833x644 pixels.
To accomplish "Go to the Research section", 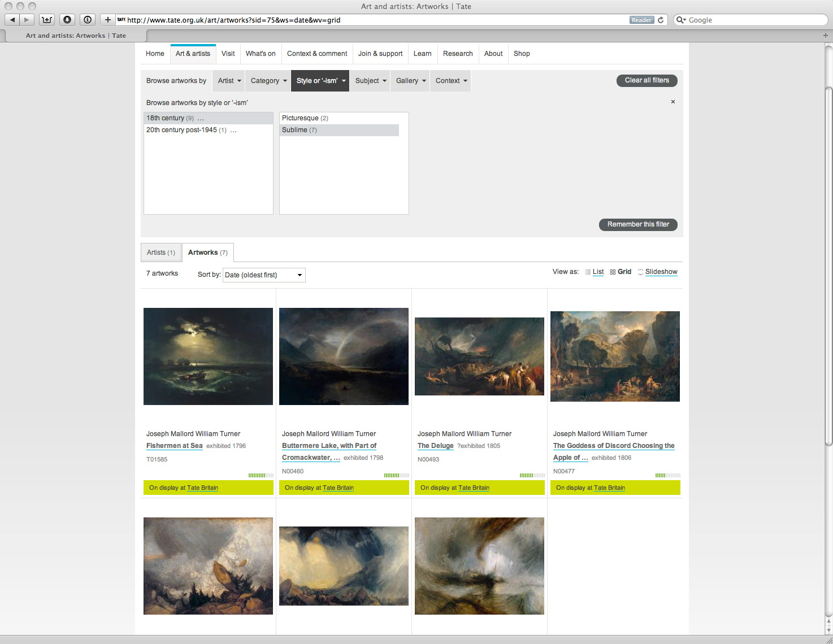I will [x=458, y=54].
